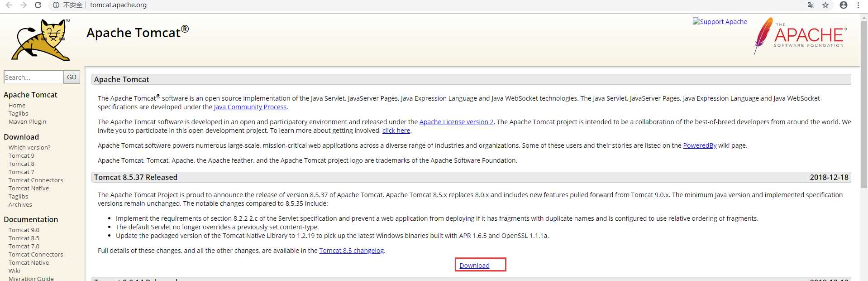Open the PoweredBy wiki link
The image size is (868, 281).
pos(700,145)
